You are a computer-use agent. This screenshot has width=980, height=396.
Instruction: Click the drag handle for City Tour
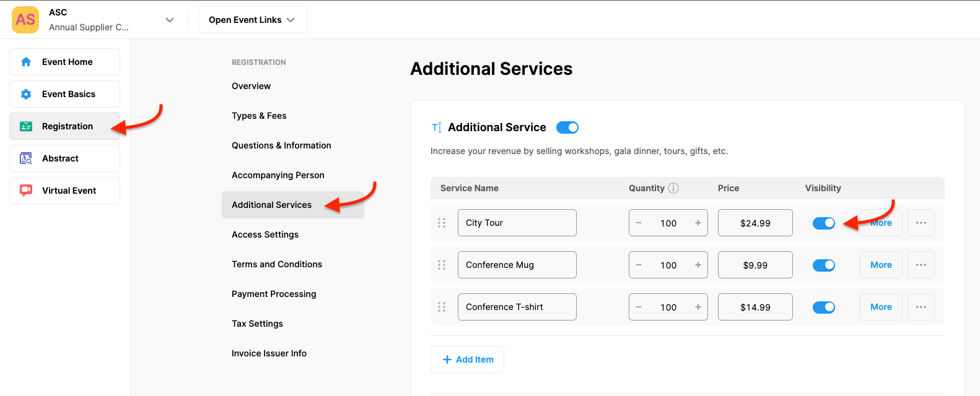pos(442,223)
